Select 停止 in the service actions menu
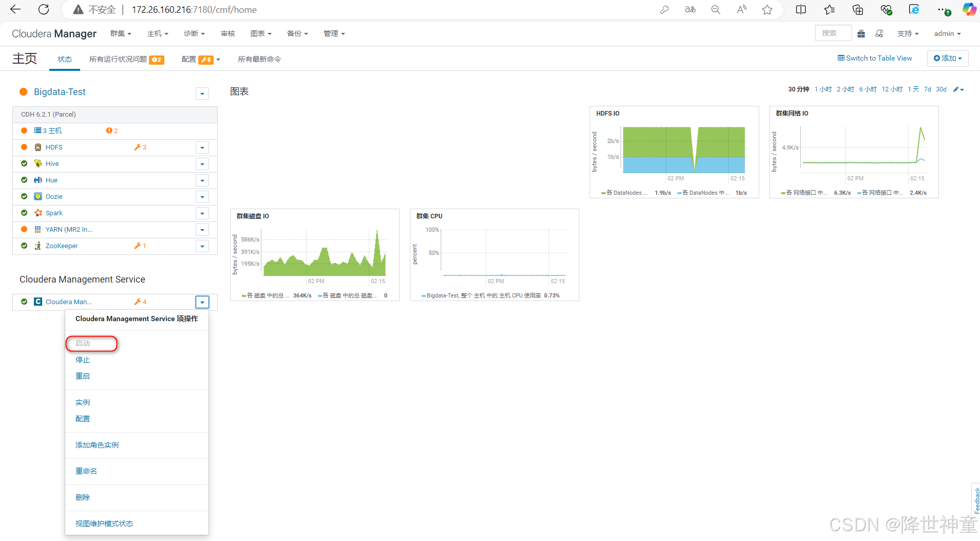Viewport: 980px width, 541px height. click(x=83, y=360)
